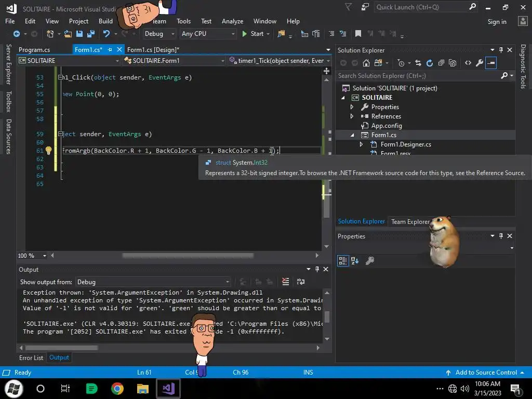Click the Uncomment selected lines icon
The width and height of the screenshot is (532, 399).
coord(343,34)
